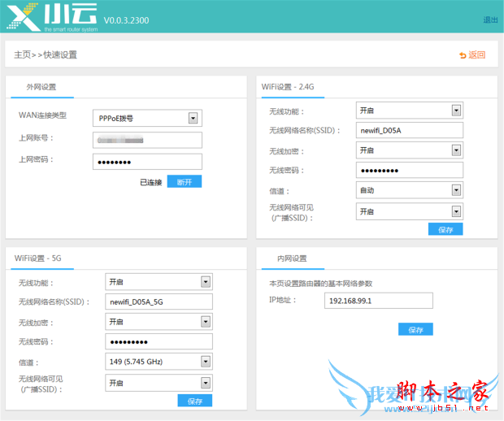Click the 返回 back link
504x421 pixels.
(476, 55)
